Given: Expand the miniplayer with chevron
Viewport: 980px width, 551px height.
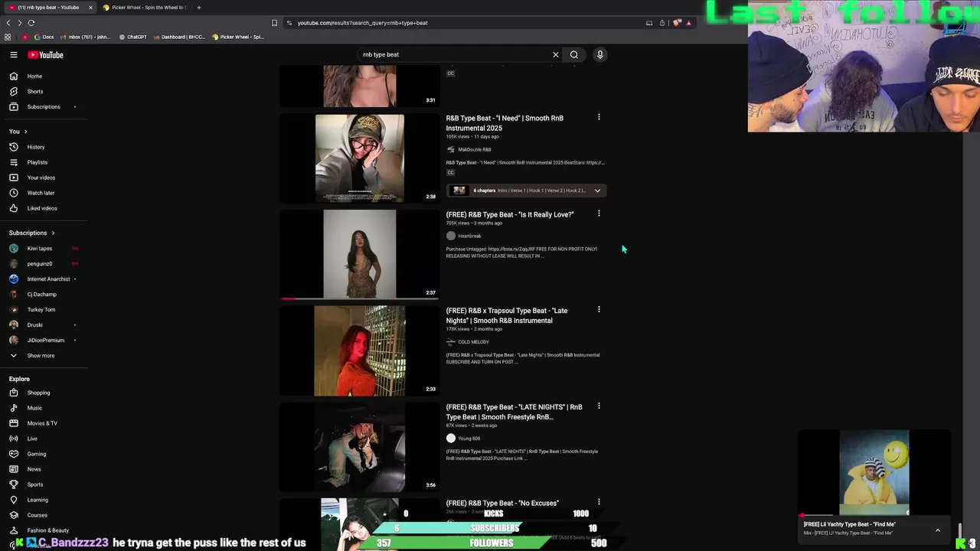Looking at the screenshot, I should pos(937,530).
